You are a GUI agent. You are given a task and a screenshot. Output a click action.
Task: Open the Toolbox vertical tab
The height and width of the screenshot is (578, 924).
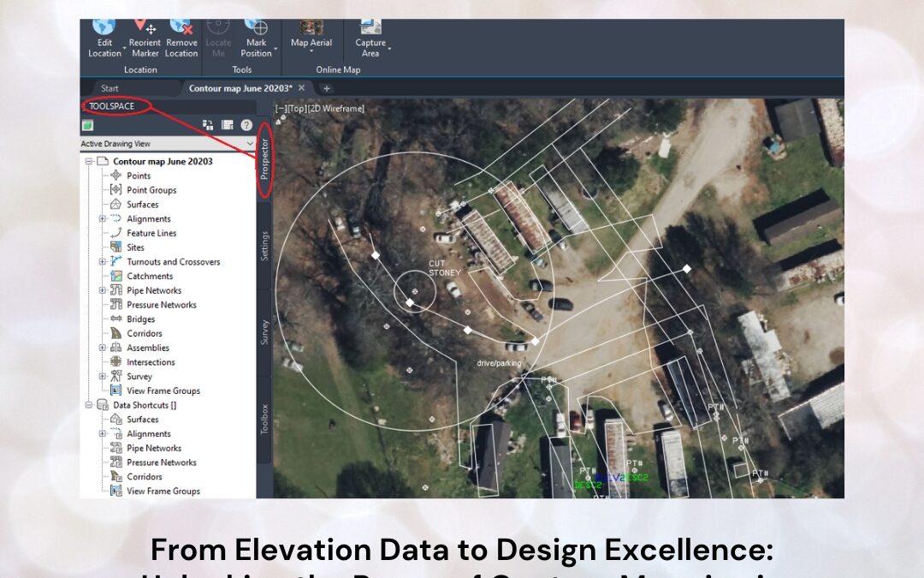[x=264, y=419]
